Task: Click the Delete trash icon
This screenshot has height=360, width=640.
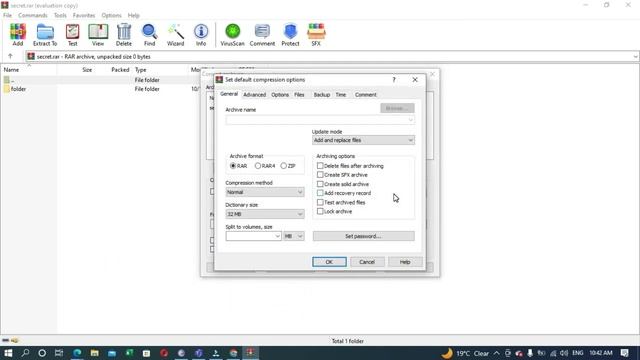Action: tap(124, 35)
